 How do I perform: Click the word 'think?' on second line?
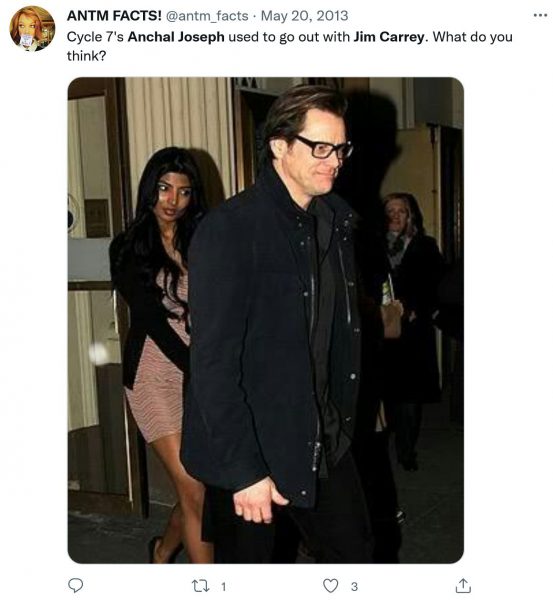click(x=86, y=56)
